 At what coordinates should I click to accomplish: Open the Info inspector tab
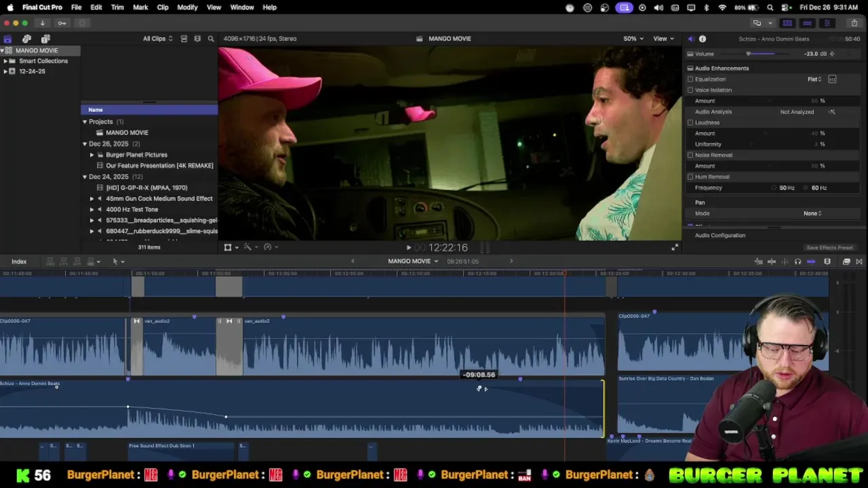pos(703,39)
